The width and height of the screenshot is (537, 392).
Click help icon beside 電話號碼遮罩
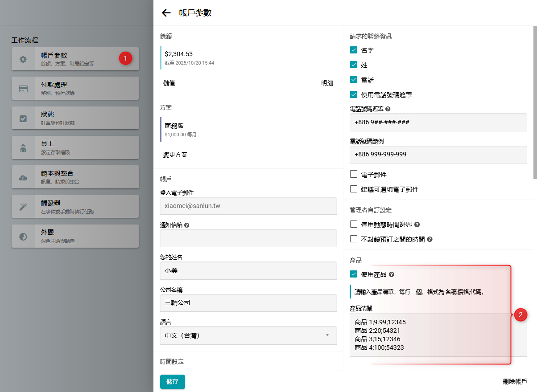pos(388,109)
